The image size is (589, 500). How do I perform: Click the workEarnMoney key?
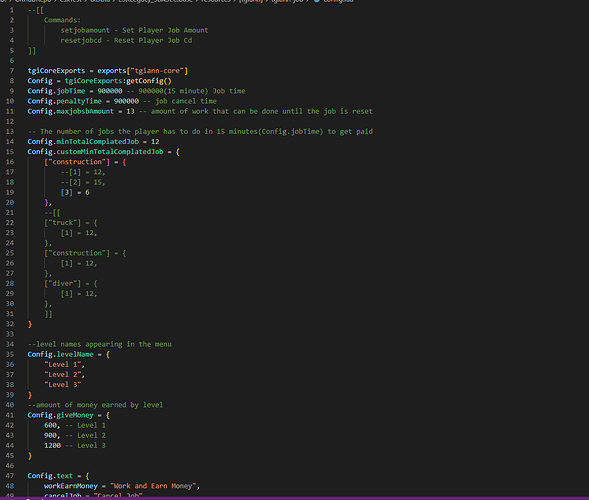click(71, 486)
